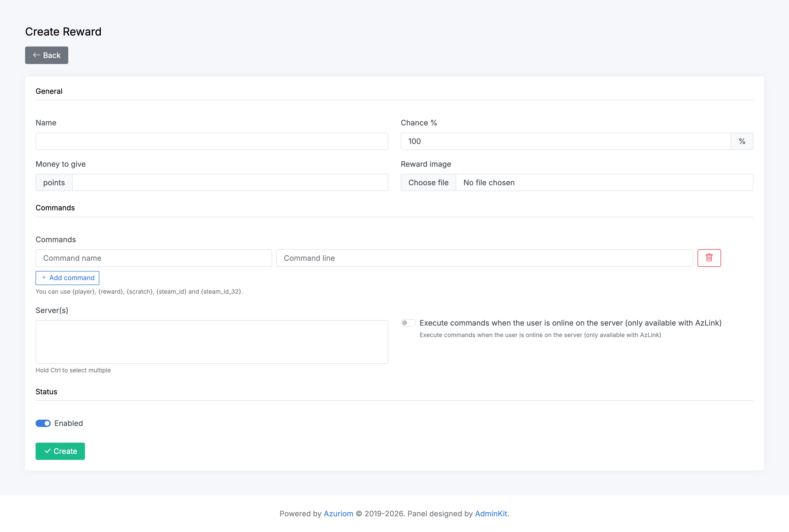Toggle execute commands when user online switch
The width and height of the screenshot is (789, 532).
pos(408,323)
